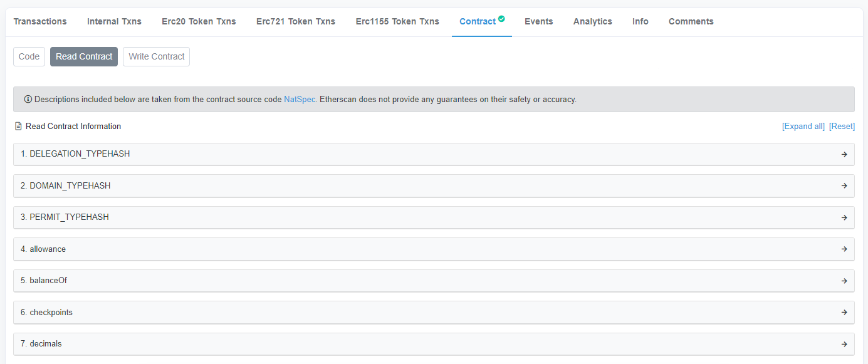Expand the PERMIT_TYPEHASH row arrow
The height and width of the screenshot is (364, 868).
844,217
